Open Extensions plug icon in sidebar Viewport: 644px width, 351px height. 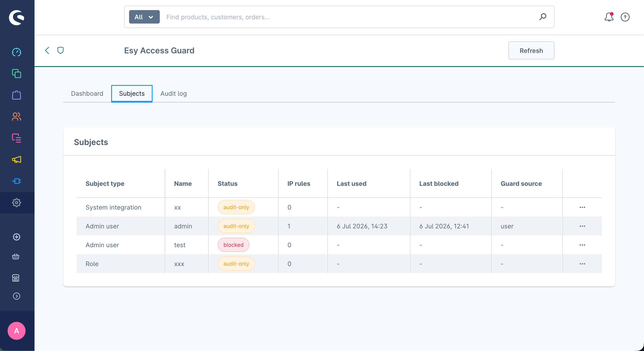(x=17, y=181)
